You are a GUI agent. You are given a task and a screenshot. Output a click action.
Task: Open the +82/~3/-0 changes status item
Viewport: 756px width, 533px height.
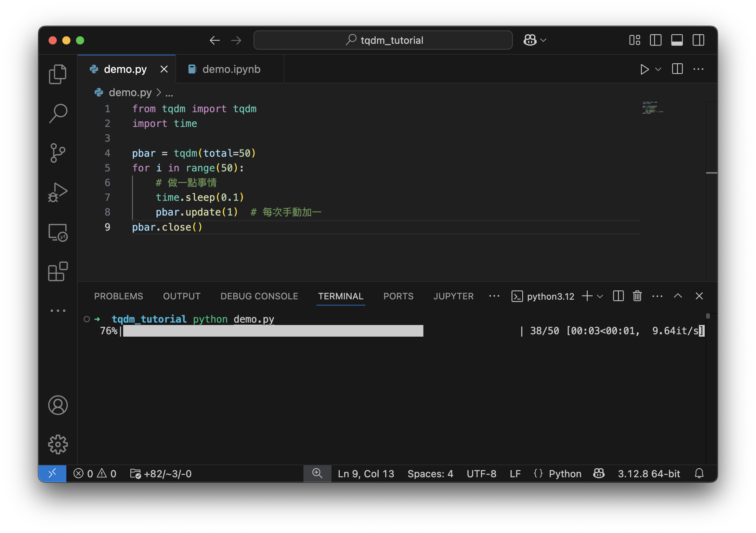(161, 474)
